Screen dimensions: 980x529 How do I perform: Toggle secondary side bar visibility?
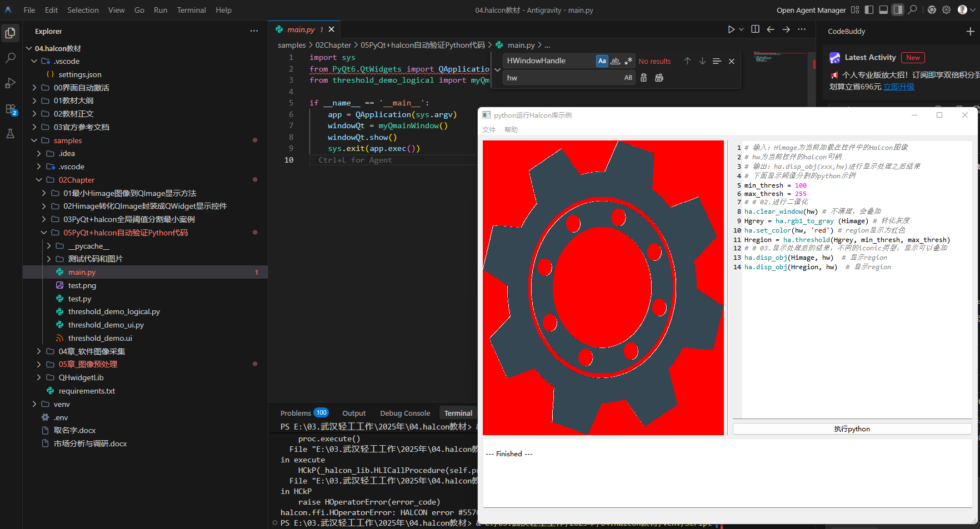pos(898,10)
